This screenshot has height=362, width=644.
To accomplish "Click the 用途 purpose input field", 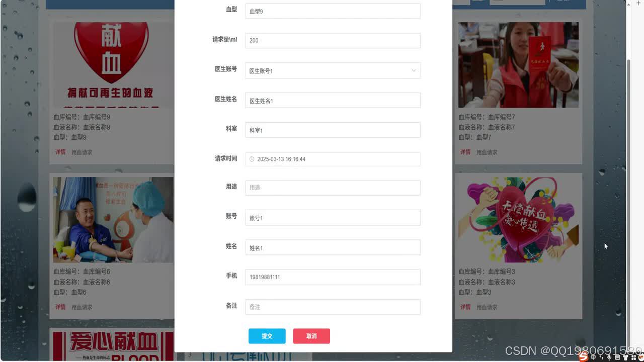I will (x=332, y=188).
